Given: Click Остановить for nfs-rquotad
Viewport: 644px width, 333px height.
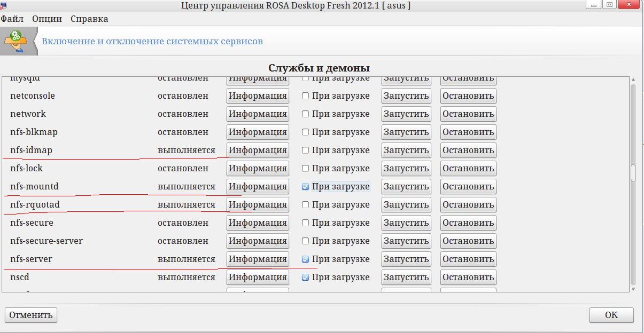Looking at the screenshot, I should point(468,205).
